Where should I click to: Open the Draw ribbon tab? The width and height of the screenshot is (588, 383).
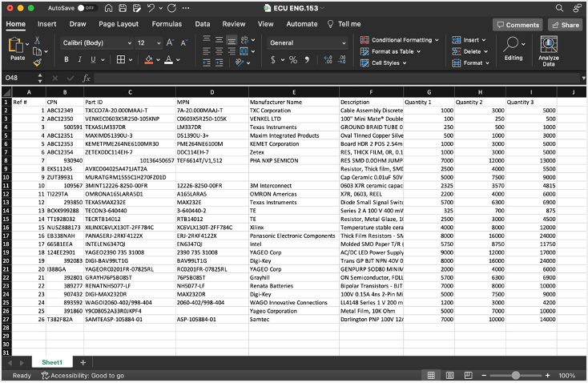78,24
